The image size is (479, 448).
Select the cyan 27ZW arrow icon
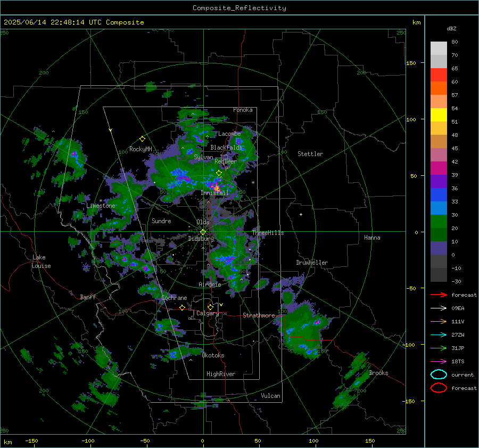point(439,335)
